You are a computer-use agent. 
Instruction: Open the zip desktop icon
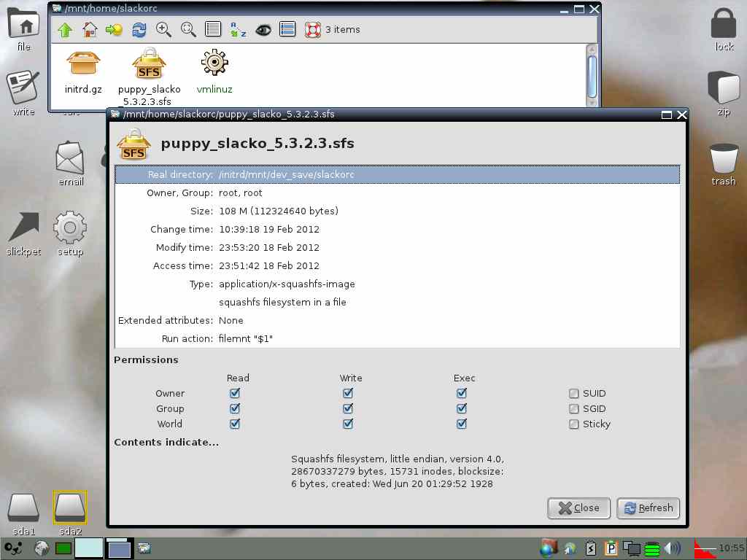point(723,94)
